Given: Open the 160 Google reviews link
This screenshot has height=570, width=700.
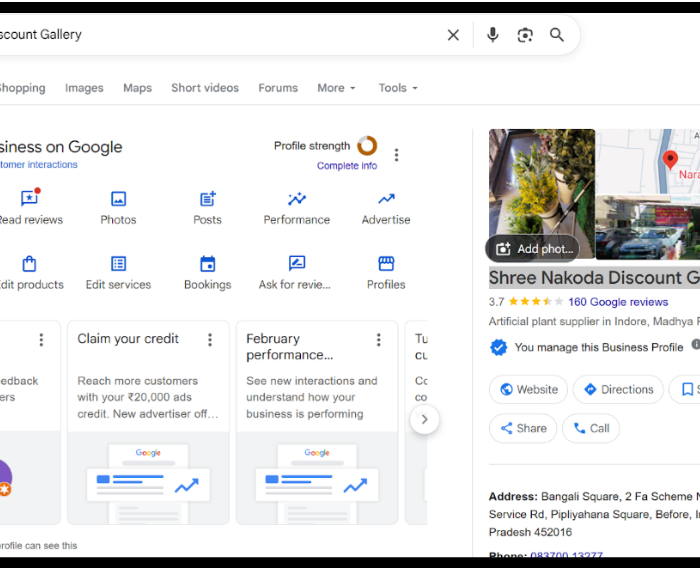Looking at the screenshot, I should [x=617, y=302].
